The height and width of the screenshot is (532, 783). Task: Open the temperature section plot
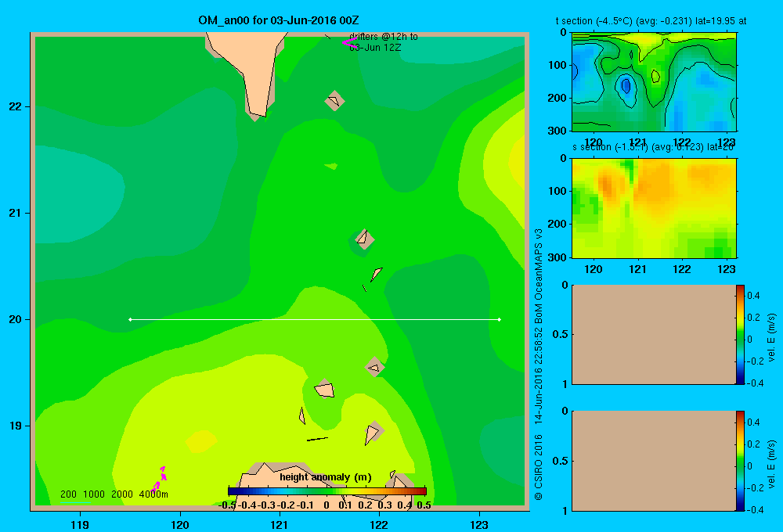654,82
